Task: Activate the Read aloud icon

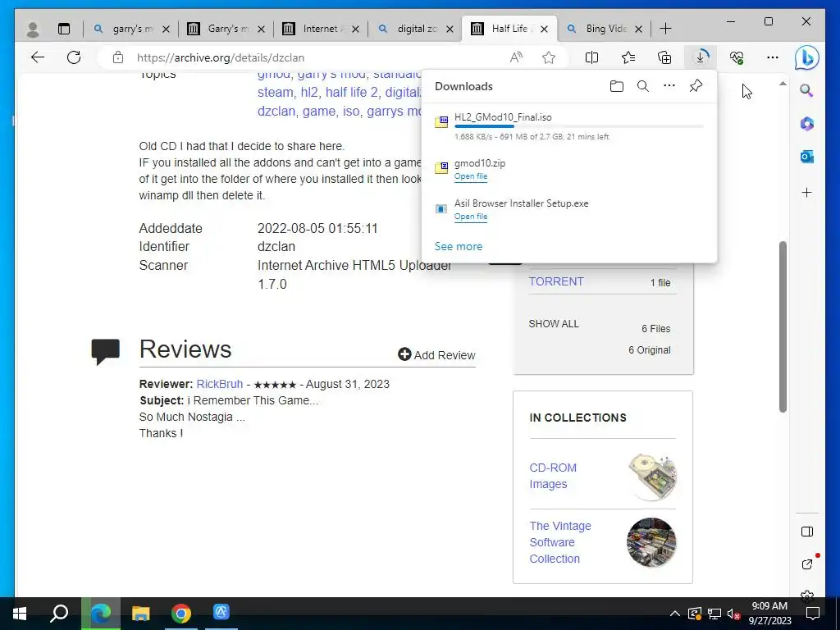Action: 516,57
